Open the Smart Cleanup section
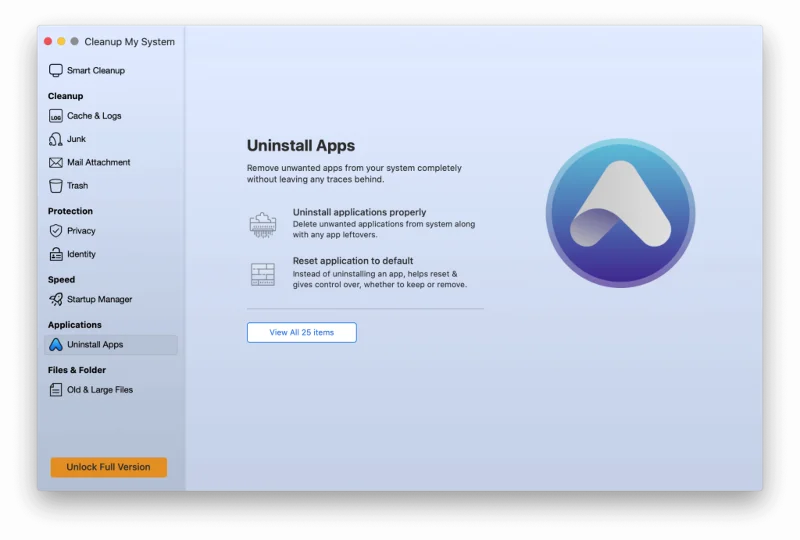Image resolution: width=800 pixels, height=540 pixels. point(96,71)
